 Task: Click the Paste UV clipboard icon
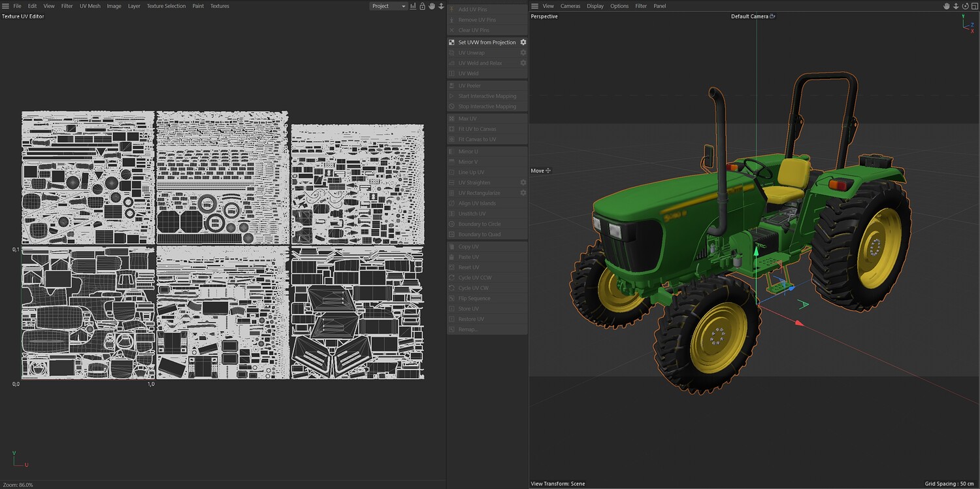pos(451,257)
